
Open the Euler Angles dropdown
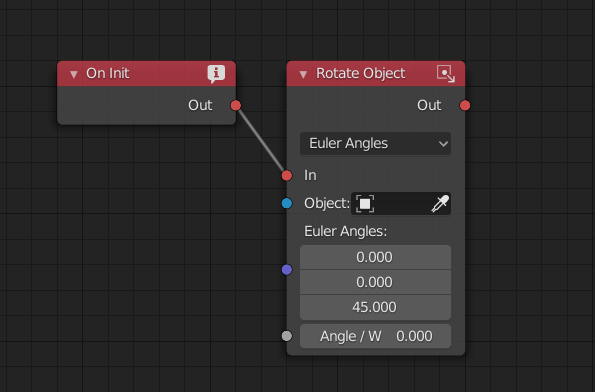(375, 144)
